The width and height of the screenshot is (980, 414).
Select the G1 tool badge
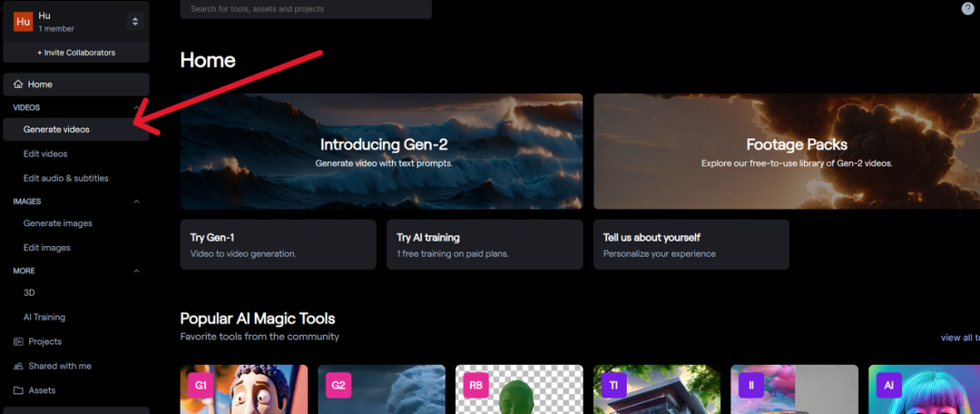point(201,385)
